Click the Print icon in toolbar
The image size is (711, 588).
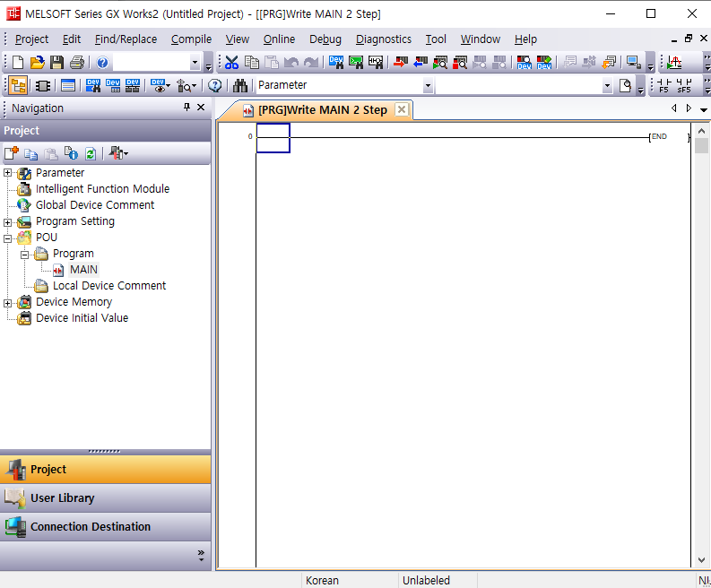(x=76, y=62)
